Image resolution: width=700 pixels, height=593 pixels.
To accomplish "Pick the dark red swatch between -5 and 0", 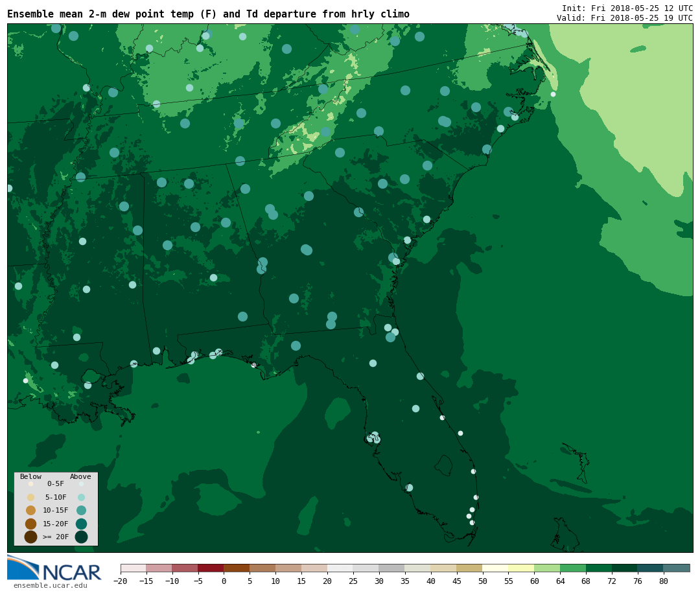I will tap(211, 568).
